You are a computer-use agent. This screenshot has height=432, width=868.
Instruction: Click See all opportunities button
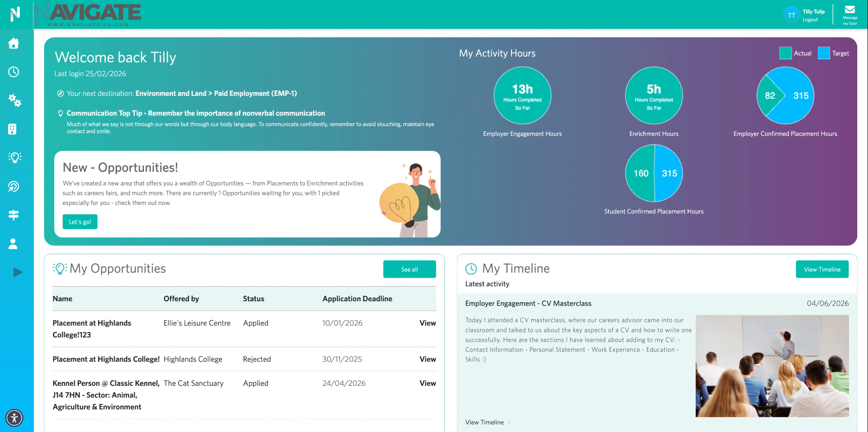pos(410,269)
